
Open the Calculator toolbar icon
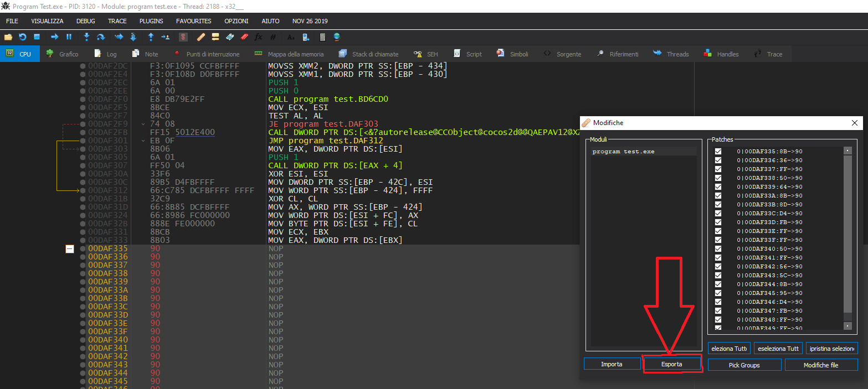pyautogui.click(x=322, y=37)
